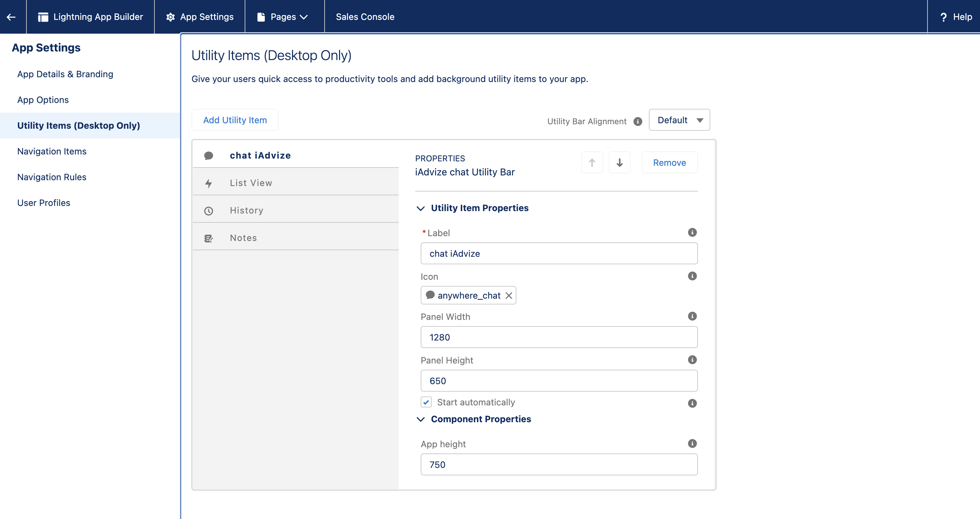Toggle the Start automatically checkbox

tap(426, 402)
